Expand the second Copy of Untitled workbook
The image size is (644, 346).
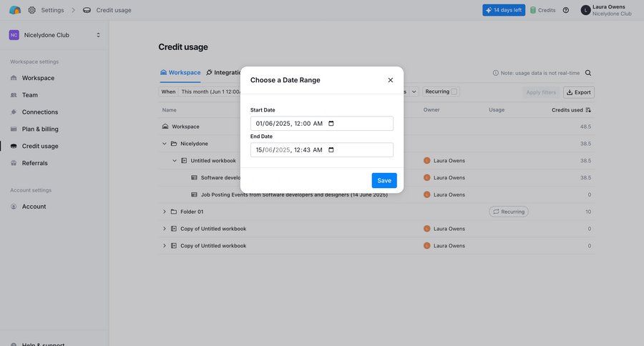165,246
